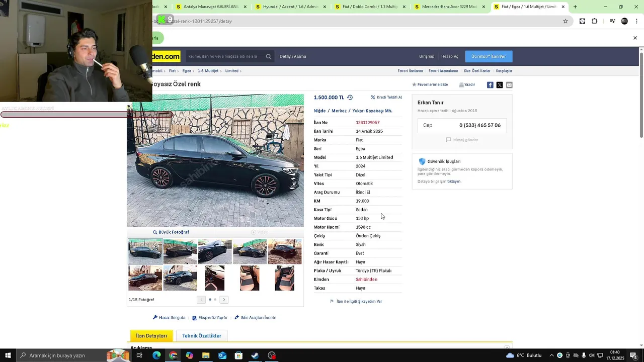
Task: Open Favori İlanlarım
Action: point(410,71)
